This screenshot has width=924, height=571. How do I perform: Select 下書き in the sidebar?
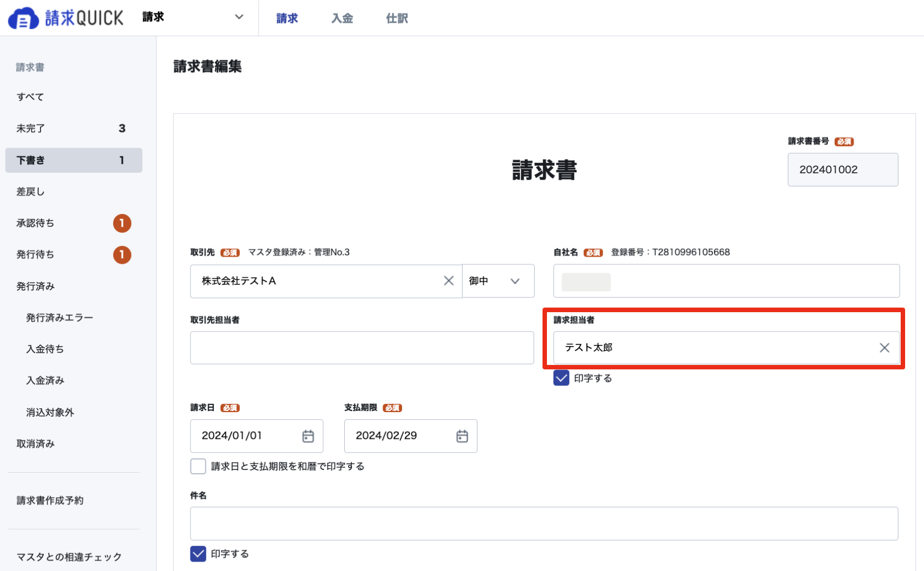click(74, 161)
